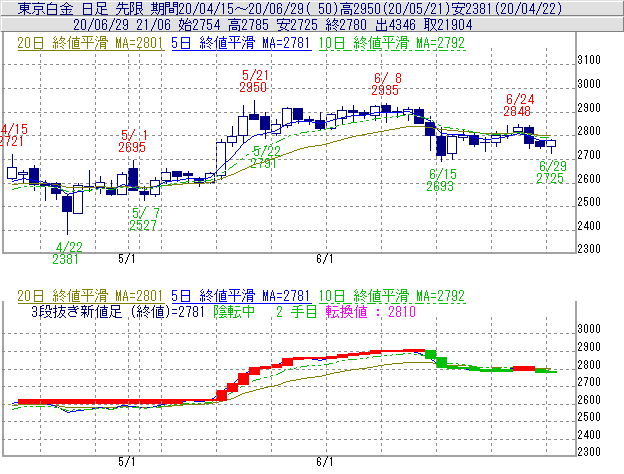
Task: Click the 安2381(20/04/22) header value
Action: [507, 8]
